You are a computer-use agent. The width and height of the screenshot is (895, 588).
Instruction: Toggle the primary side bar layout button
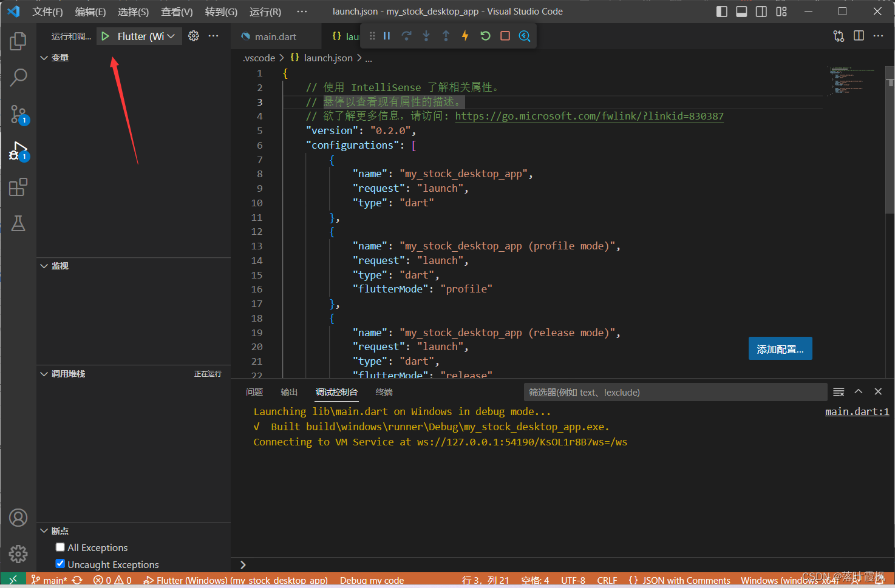coord(721,12)
